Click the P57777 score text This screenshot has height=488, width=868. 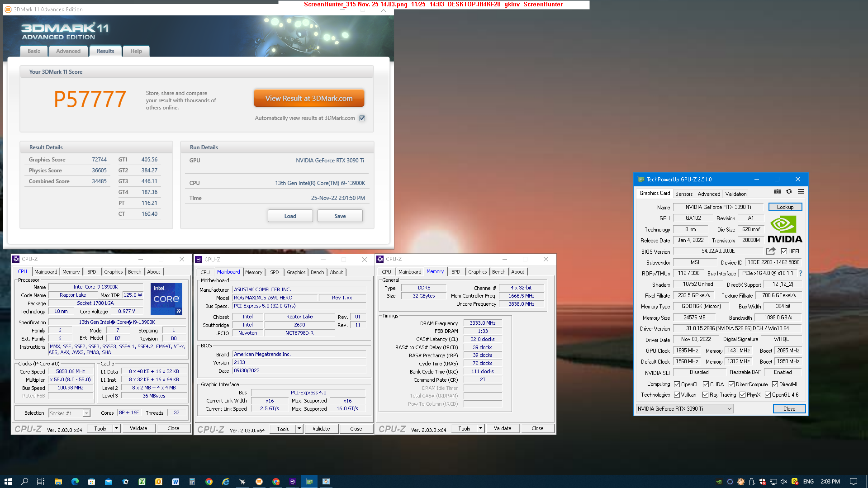(90, 99)
